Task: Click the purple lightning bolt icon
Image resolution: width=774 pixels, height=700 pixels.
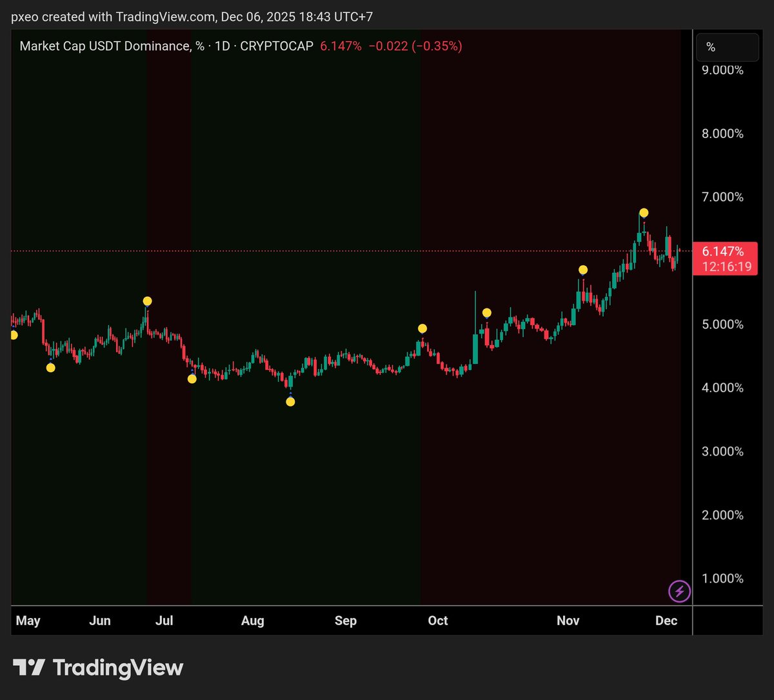Action: (679, 591)
